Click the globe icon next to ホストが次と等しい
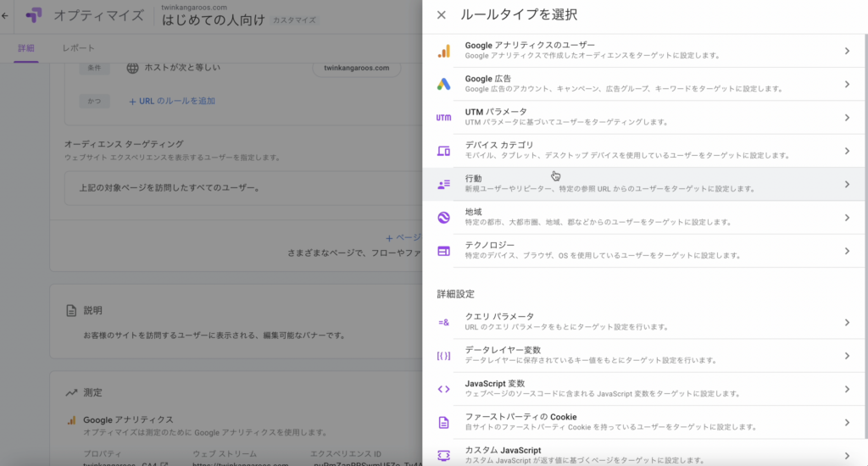The image size is (868, 466). pos(132,68)
